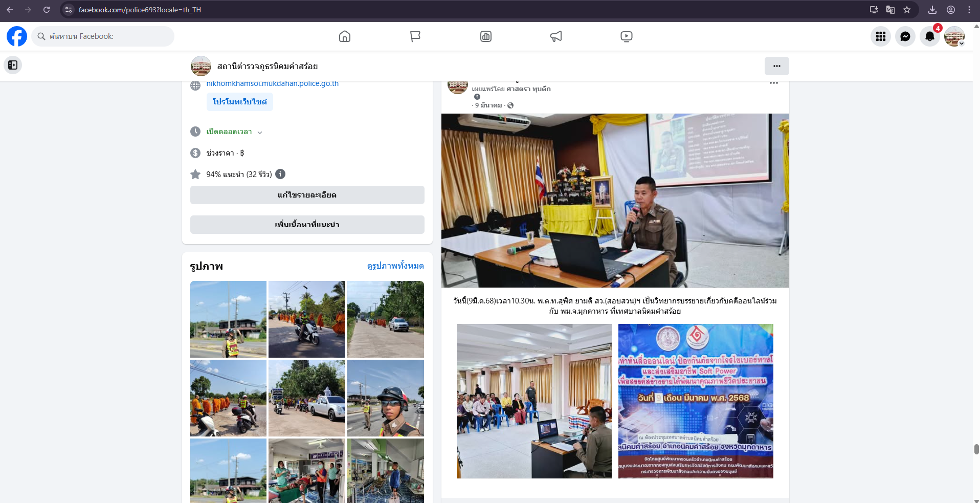
Task: Click the แก้ไขรายละเอียด button
Action: point(307,195)
